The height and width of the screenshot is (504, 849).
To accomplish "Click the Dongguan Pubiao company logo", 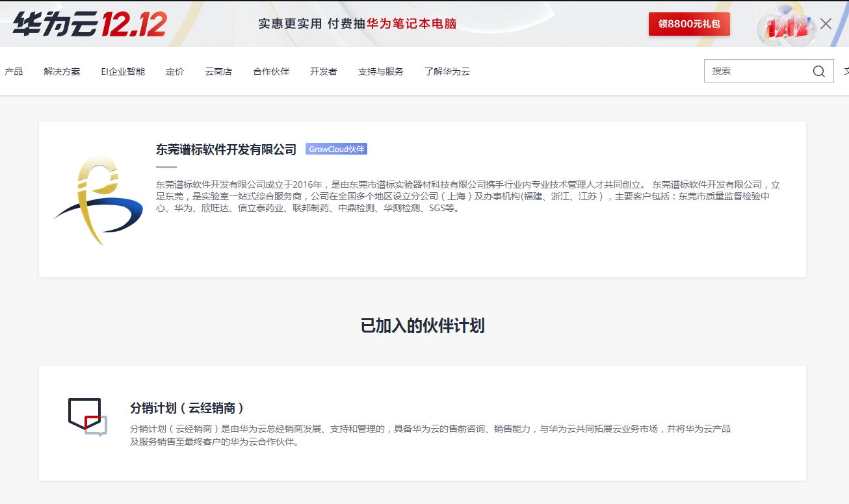I will tap(98, 199).
